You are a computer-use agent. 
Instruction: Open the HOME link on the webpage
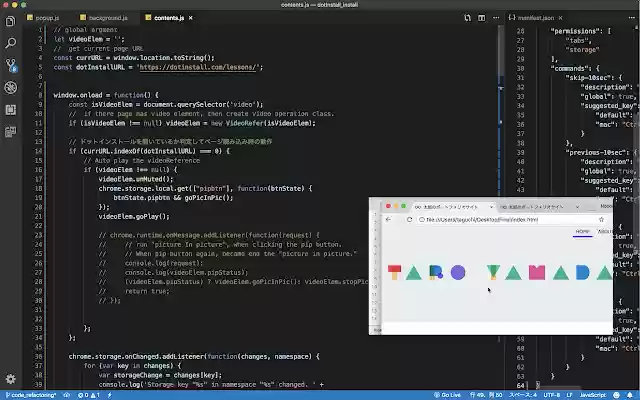coord(582,231)
